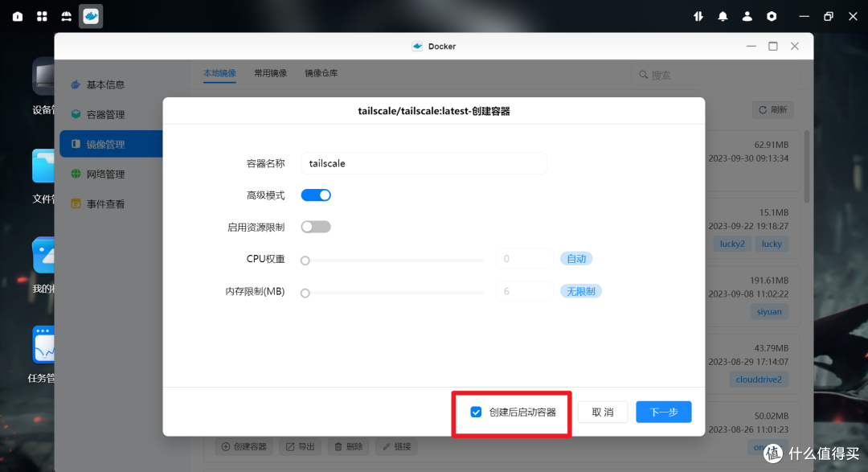The image size is (868, 472).
Task: Open the home icon in top bar
Action: (18, 17)
